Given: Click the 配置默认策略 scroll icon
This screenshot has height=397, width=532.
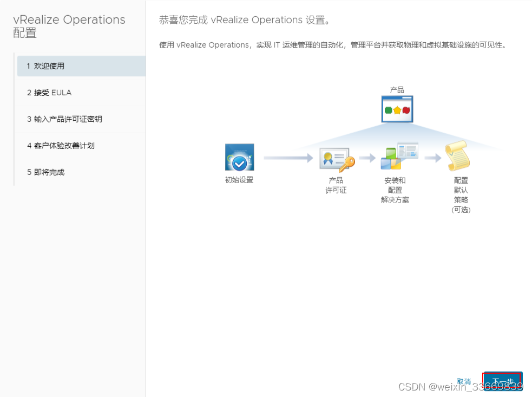Looking at the screenshot, I should (457, 156).
